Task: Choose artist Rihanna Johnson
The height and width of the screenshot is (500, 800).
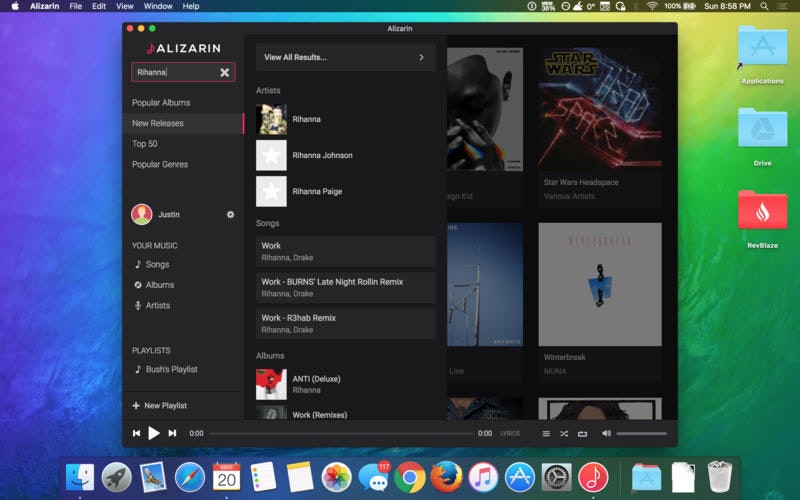Action: pyautogui.click(x=322, y=155)
